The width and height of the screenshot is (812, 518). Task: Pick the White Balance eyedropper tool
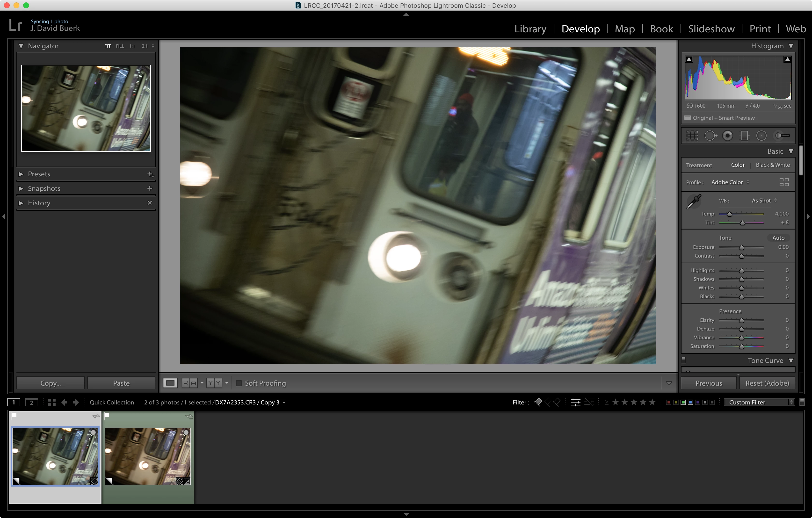tap(694, 201)
